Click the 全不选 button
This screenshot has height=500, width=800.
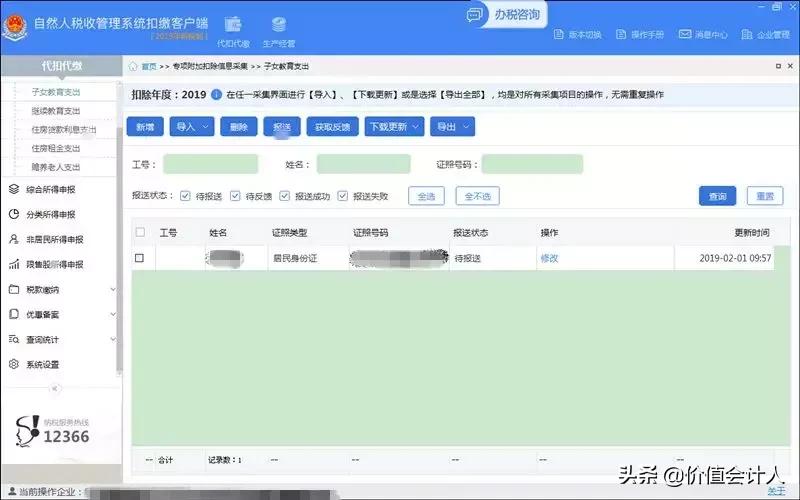click(x=478, y=196)
